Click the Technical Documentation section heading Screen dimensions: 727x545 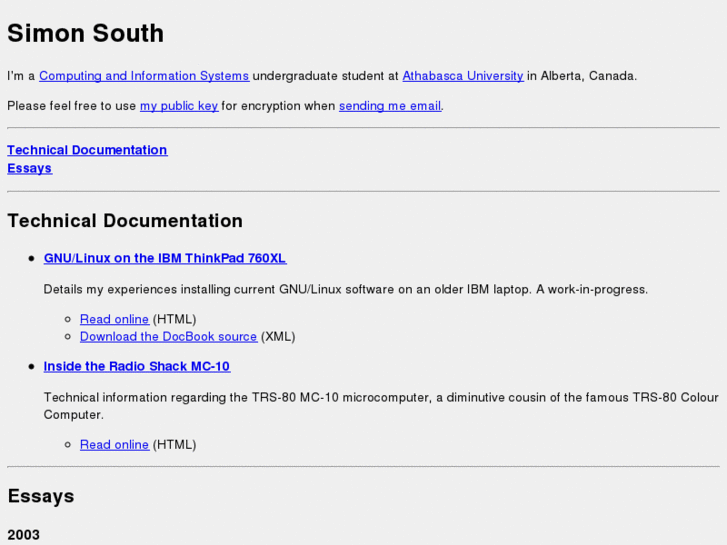tap(125, 221)
